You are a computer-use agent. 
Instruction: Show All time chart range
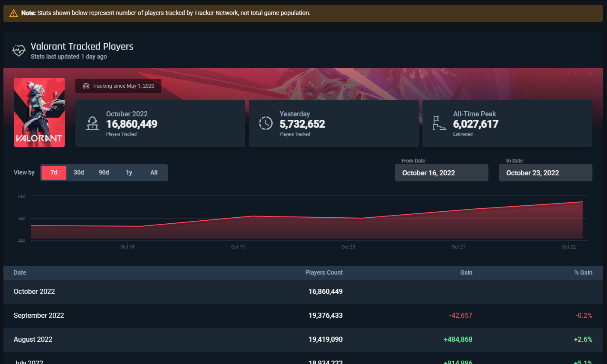(154, 172)
